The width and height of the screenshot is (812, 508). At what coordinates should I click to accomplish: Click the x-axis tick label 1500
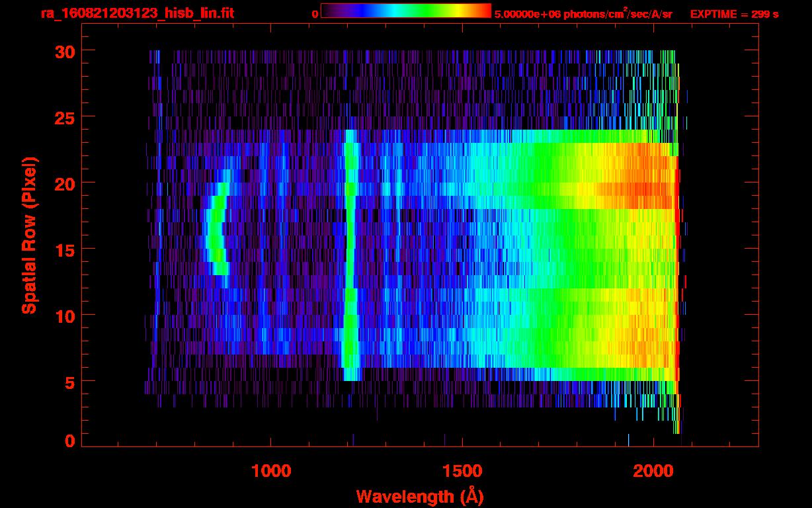click(x=462, y=471)
